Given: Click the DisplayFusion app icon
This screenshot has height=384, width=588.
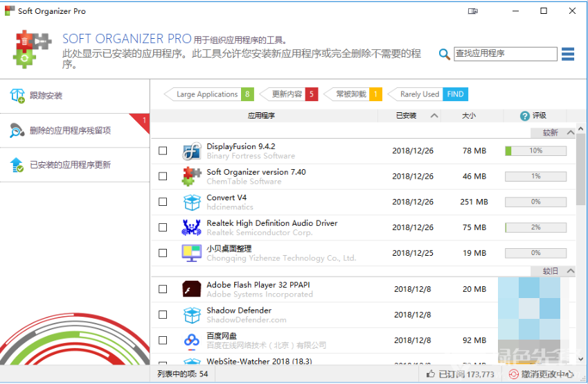Looking at the screenshot, I should pyautogui.click(x=192, y=151).
